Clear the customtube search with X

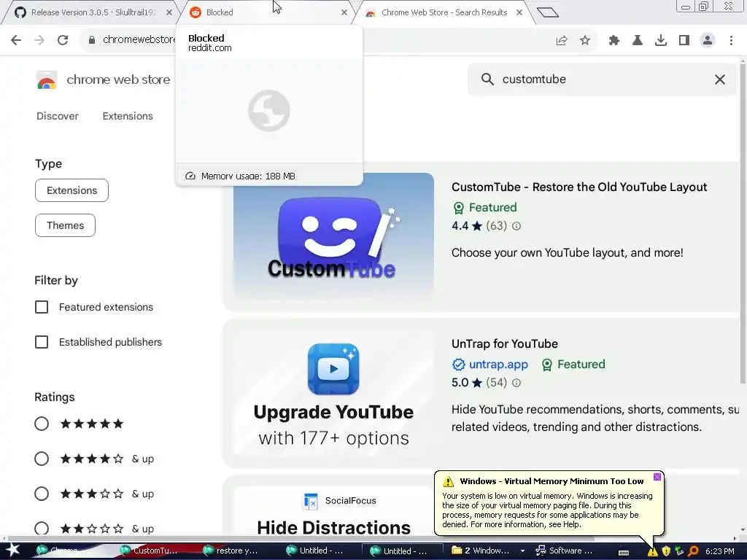(x=720, y=79)
